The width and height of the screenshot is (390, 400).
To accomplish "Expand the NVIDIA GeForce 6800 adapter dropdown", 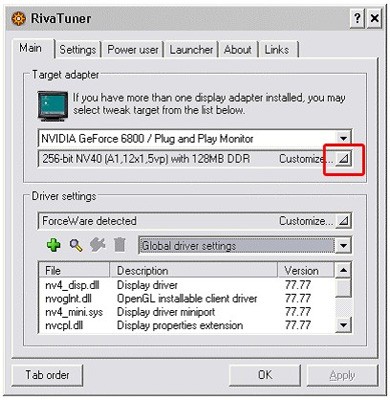I will [x=343, y=138].
